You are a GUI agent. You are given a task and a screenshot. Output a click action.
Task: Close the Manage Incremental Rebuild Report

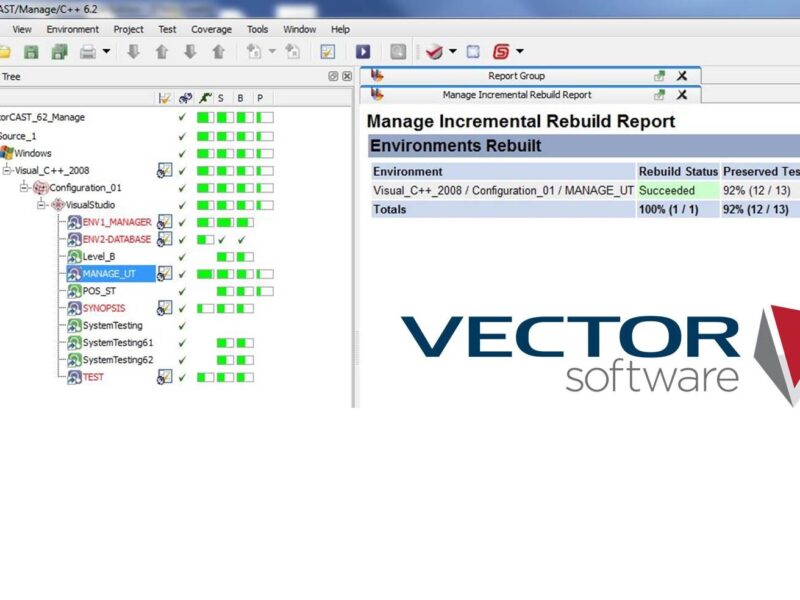point(683,95)
